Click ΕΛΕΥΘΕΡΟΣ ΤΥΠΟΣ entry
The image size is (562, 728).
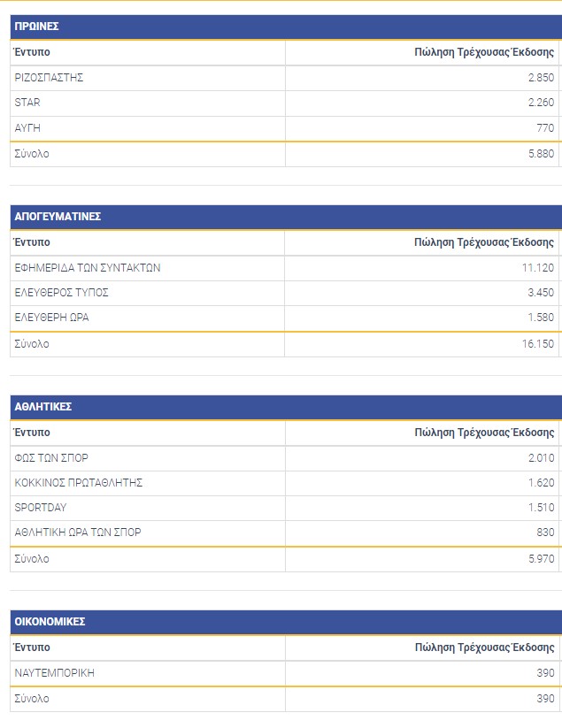coord(61,293)
